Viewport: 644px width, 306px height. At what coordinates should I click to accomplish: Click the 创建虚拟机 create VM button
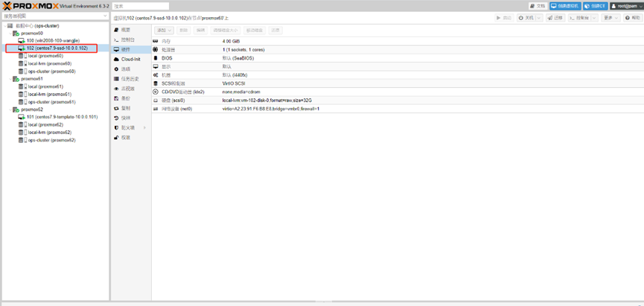tap(566, 6)
